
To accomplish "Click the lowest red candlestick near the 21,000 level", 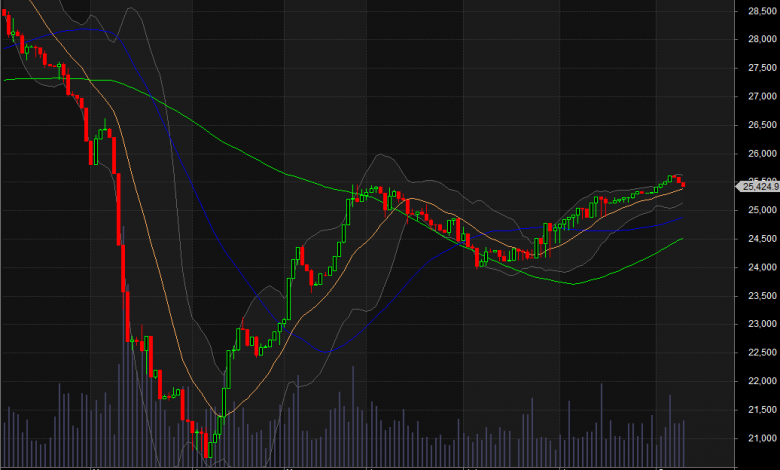I will [x=206, y=446].
